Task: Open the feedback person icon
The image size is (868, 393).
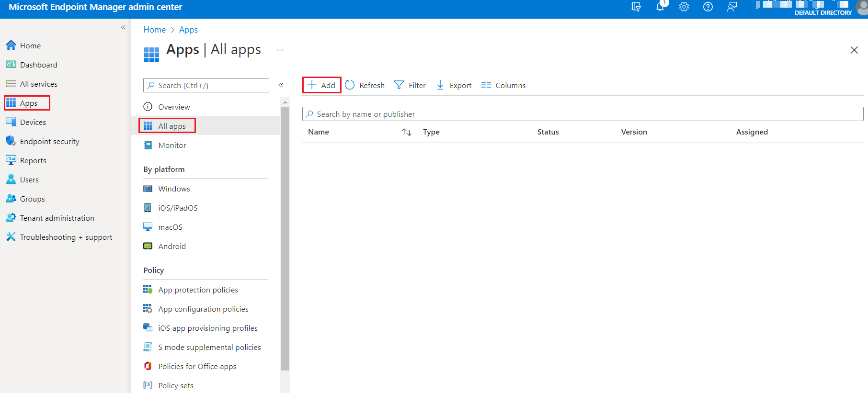Action: click(x=732, y=7)
